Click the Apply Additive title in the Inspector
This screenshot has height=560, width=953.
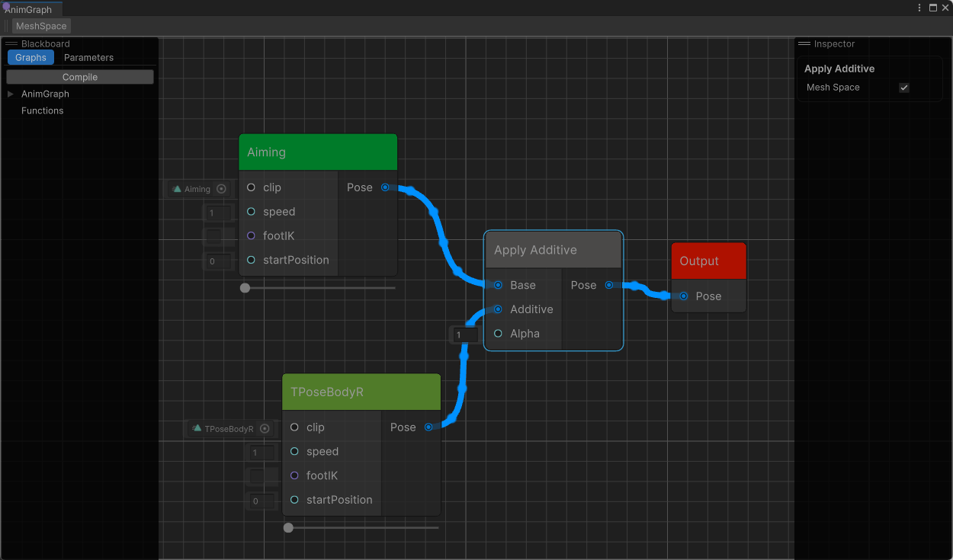pyautogui.click(x=839, y=69)
